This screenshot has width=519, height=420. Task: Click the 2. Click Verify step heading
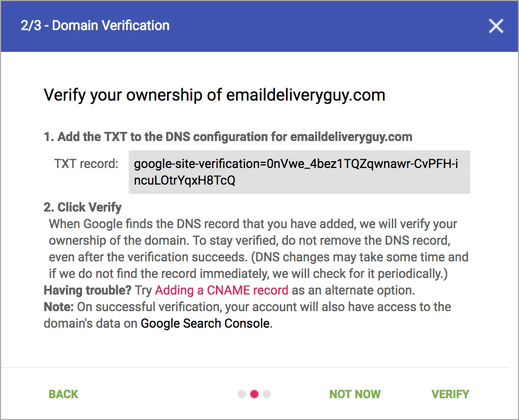pos(83,207)
